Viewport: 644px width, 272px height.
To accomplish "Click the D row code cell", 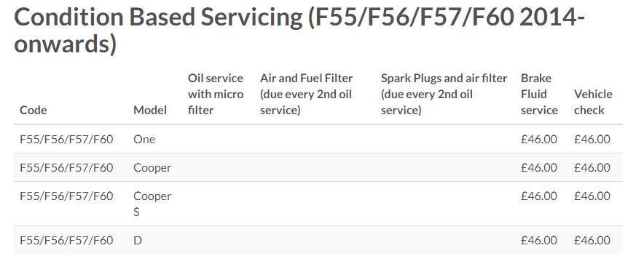I will coord(66,241).
